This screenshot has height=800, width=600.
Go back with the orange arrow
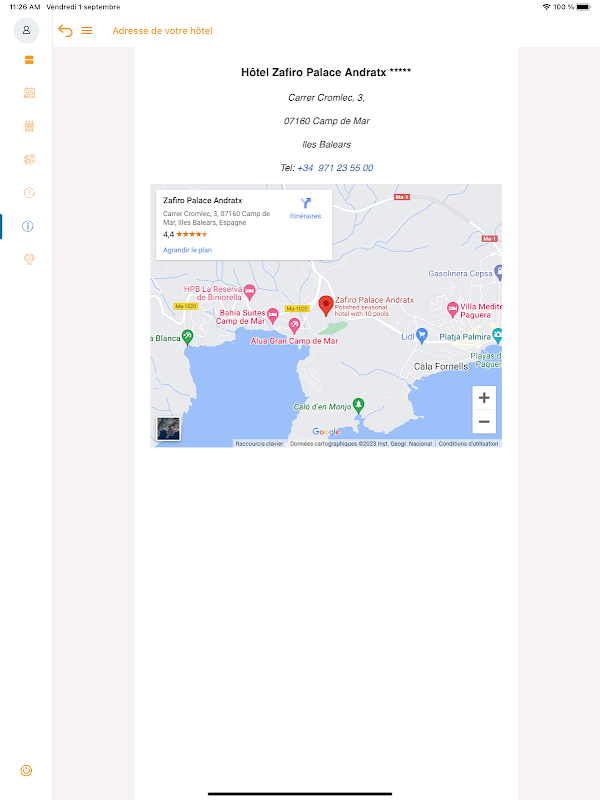coord(65,31)
